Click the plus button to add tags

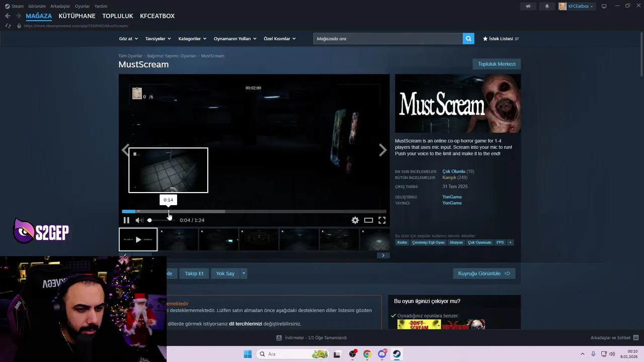(510, 242)
